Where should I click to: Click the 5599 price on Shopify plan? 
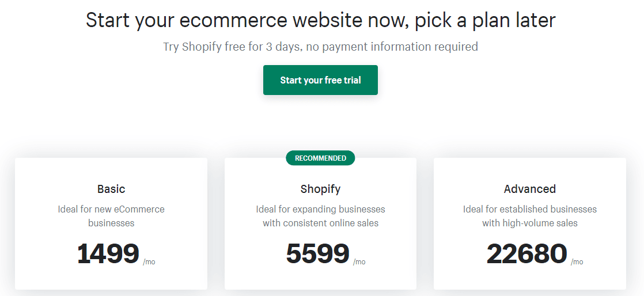click(317, 254)
